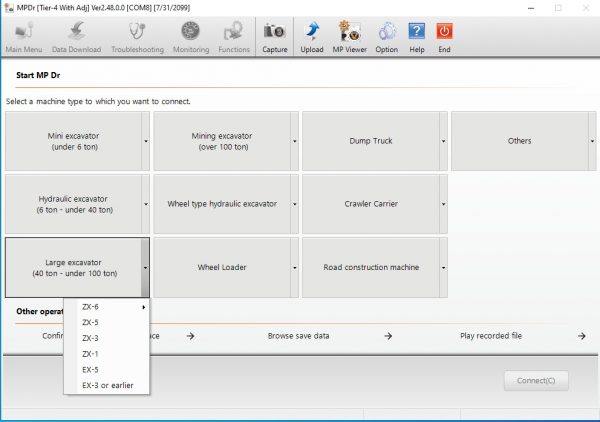Open Play recorded file link
Image resolution: width=600 pixels, height=422 pixels.
click(x=491, y=336)
